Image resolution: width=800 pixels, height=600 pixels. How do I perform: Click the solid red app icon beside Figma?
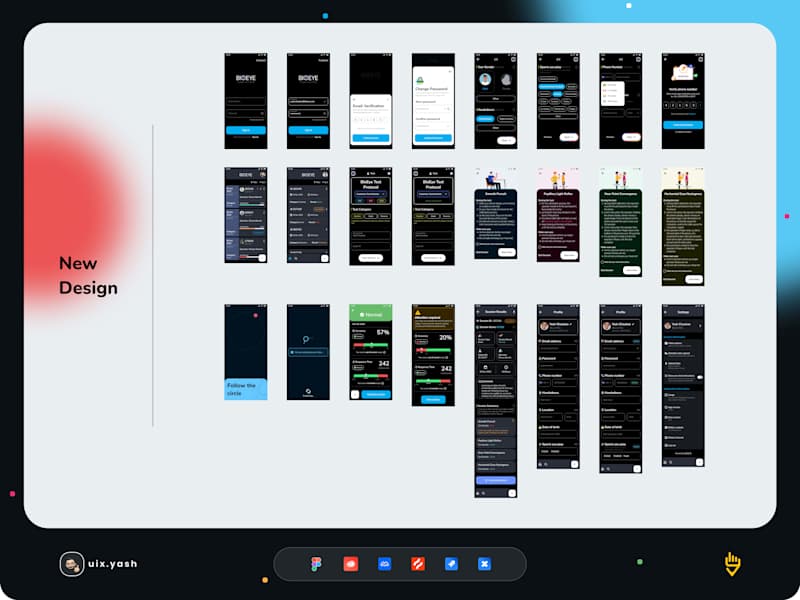tap(351, 564)
